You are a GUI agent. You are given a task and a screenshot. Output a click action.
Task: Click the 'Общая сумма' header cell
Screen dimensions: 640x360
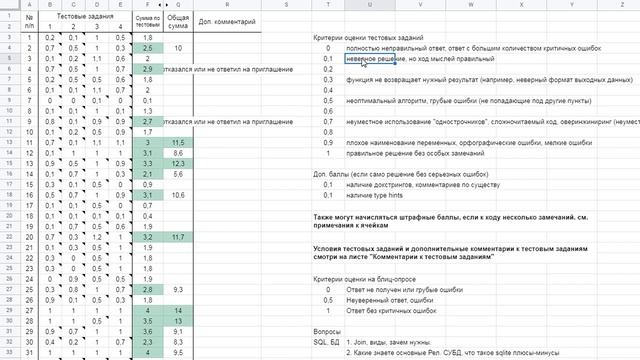click(x=178, y=22)
